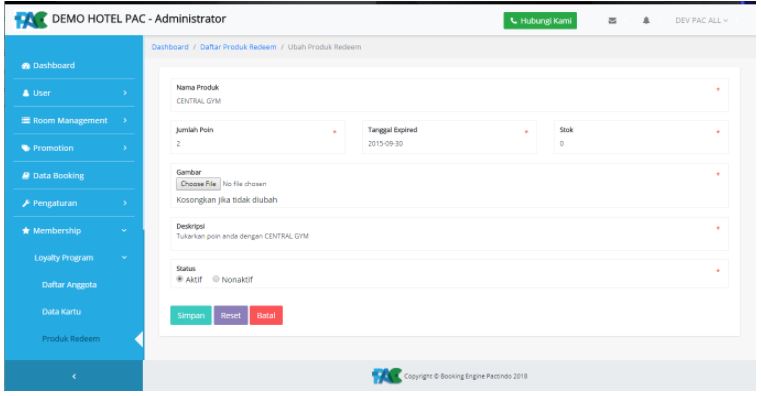Open the DEV PAC ALL user dropdown
This screenshot has width=761, height=396.
click(701, 20)
